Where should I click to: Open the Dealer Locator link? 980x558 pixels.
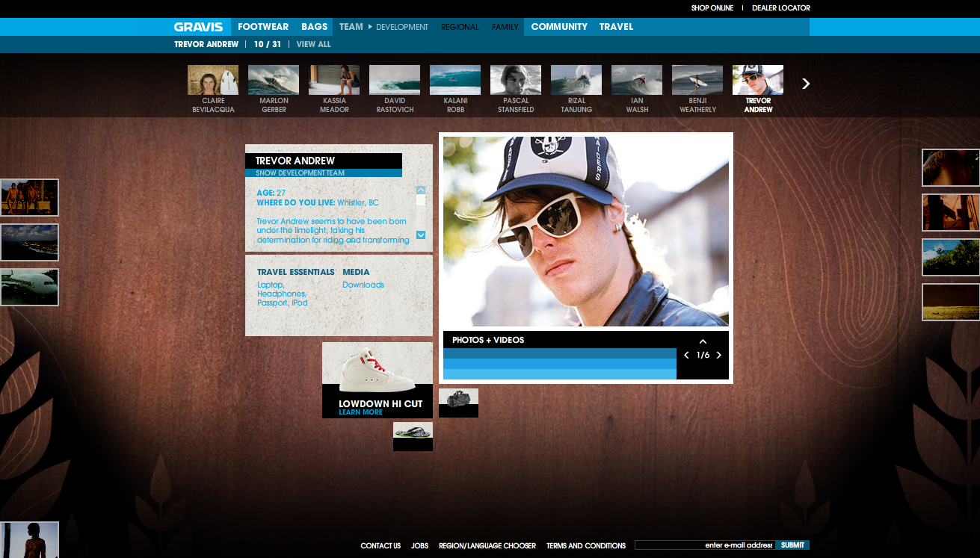(781, 8)
